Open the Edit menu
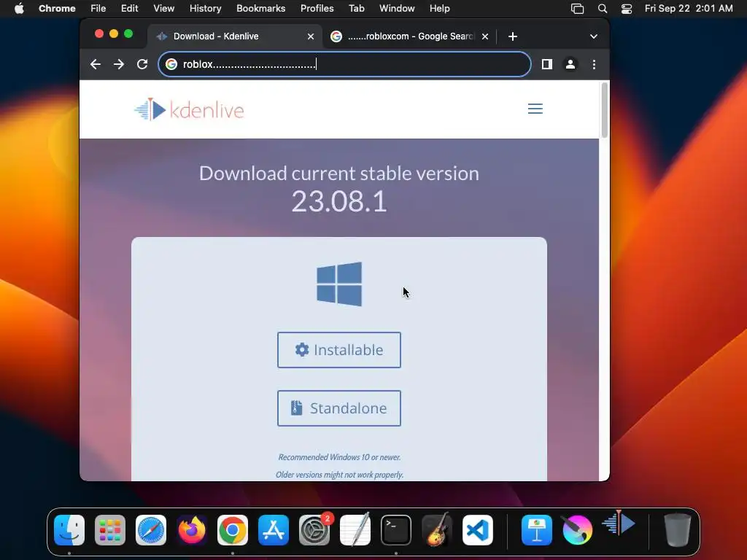Viewport: 747px width, 560px height. (129, 9)
